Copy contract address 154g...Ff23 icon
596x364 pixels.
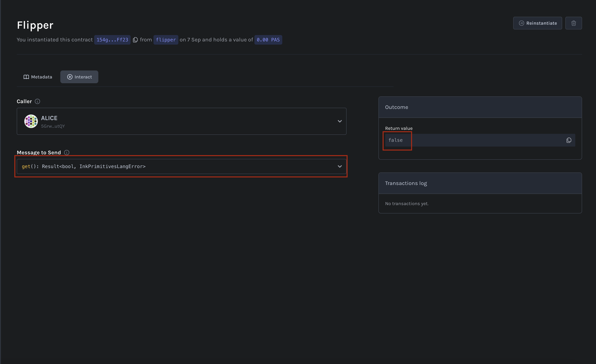[135, 40]
